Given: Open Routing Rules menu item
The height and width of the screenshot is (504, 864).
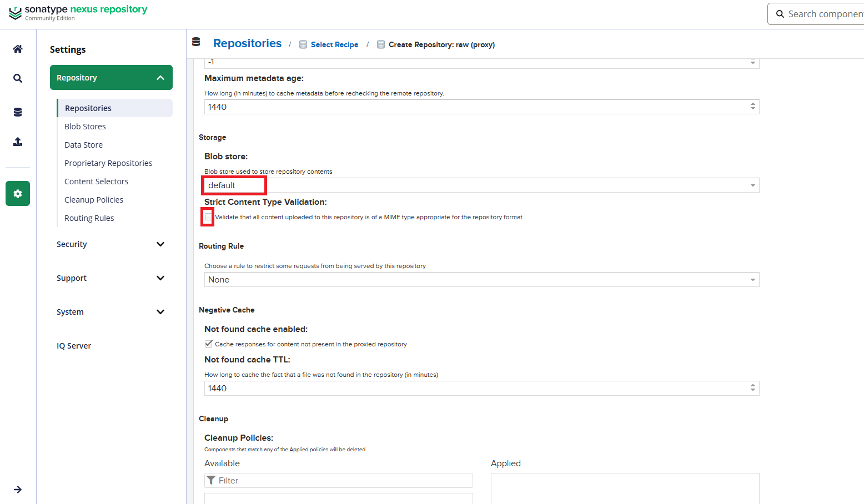Looking at the screenshot, I should coord(89,218).
